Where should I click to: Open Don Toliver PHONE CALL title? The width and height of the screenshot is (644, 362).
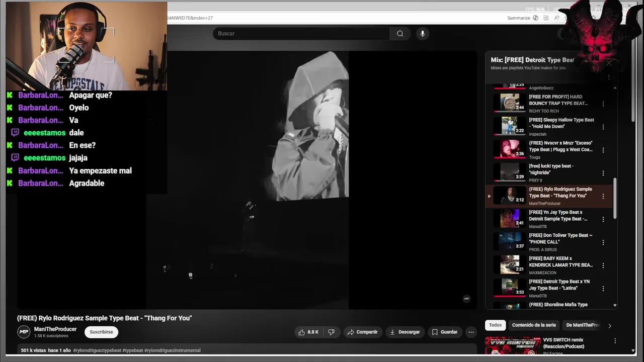click(x=560, y=239)
